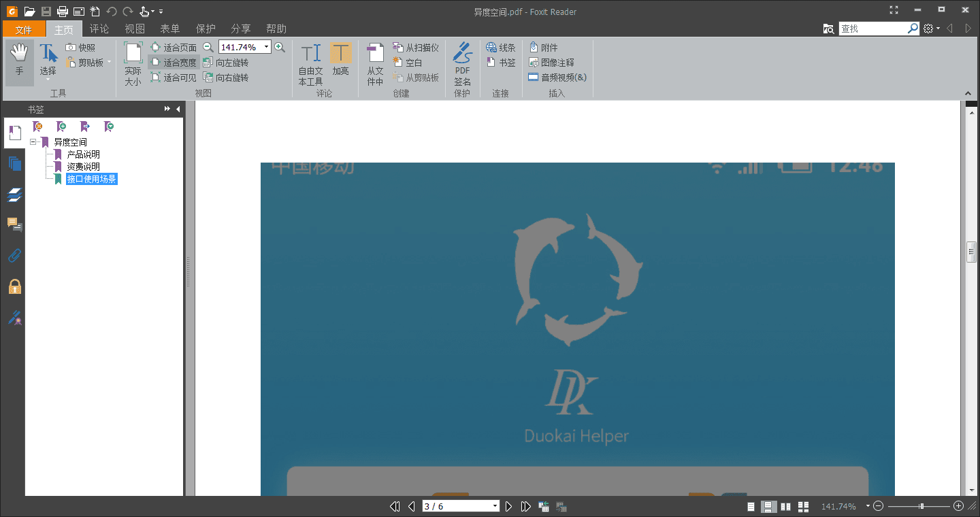Screen dimensions: 980x517
Task: Apply Fit Visible (适合可见) zoom
Action: [173, 78]
